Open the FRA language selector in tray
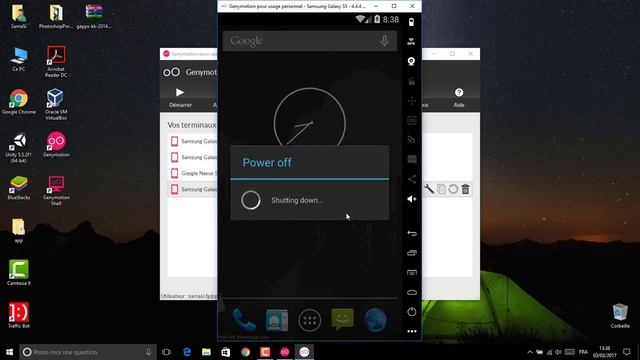This screenshot has height=360, width=640. coord(583,352)
